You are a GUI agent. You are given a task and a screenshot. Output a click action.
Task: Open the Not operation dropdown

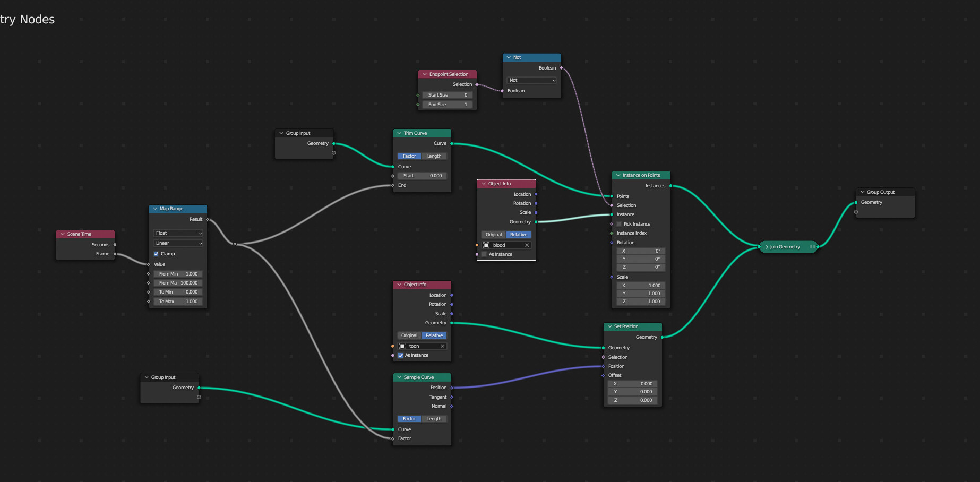pyautogui.click(x=532, y=80)
